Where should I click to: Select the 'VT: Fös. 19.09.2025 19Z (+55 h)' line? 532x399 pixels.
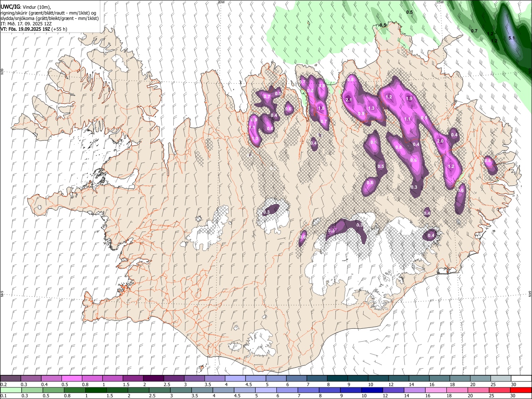coord(34,29)
